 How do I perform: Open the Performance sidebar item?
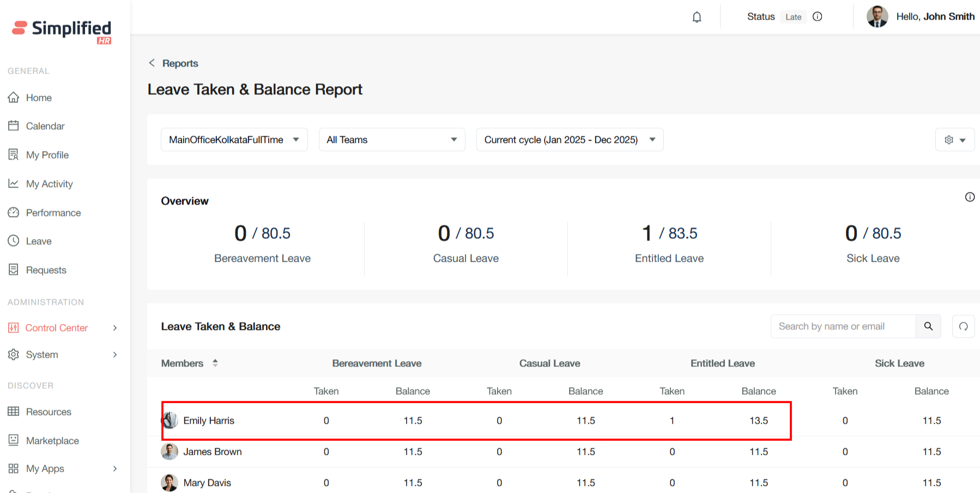point(53,213)
